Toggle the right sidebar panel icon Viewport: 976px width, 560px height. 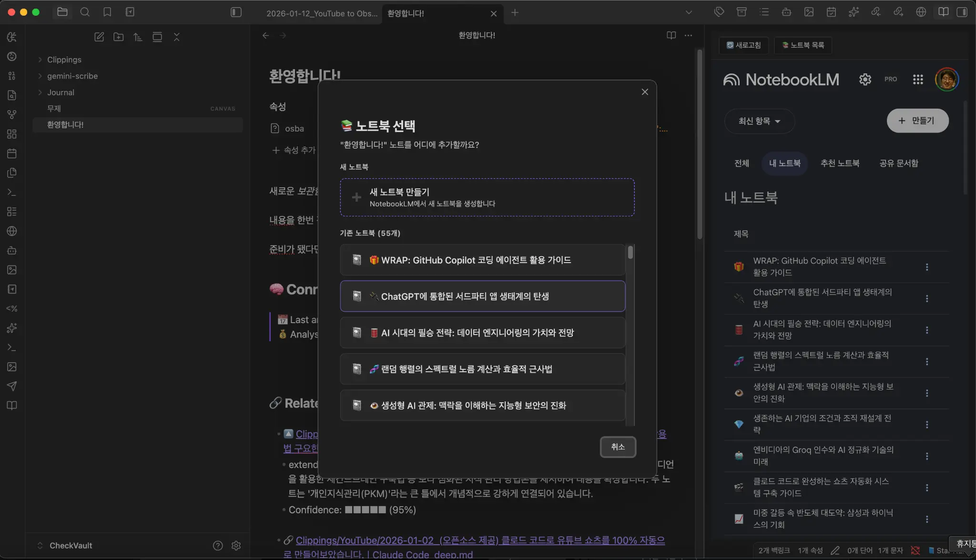click(x=962, y=12)
